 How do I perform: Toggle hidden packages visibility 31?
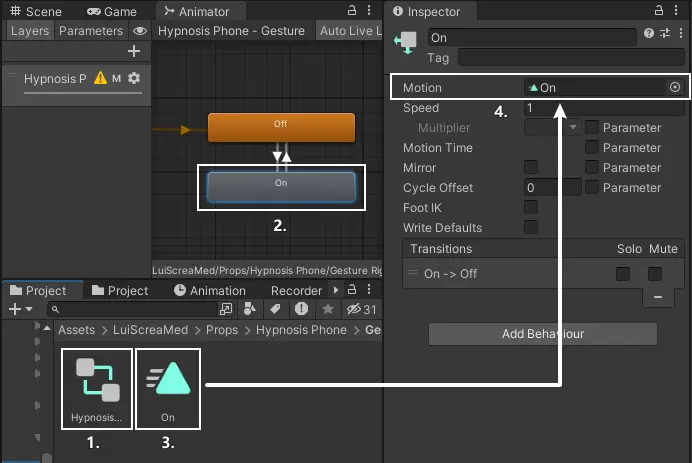pos(361,309)
